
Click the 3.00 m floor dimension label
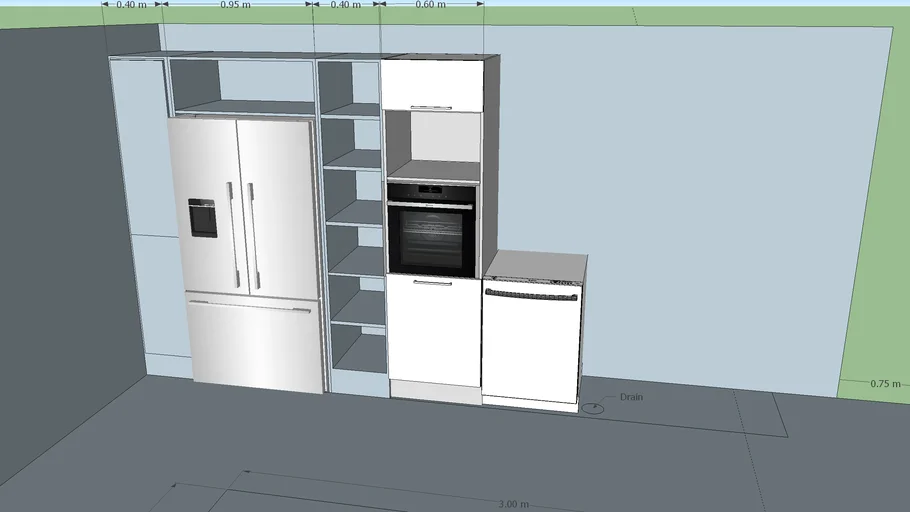click(514, 504)
